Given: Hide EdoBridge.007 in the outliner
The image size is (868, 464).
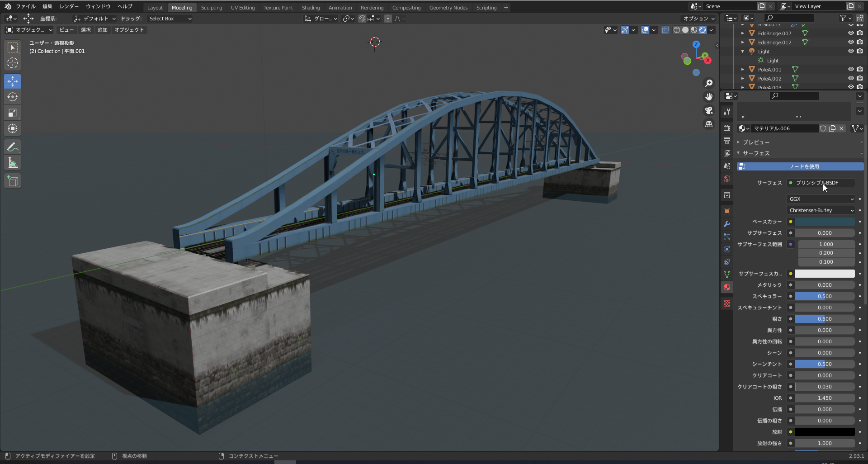Looking at the screenshot, I should tap(850, 33).
